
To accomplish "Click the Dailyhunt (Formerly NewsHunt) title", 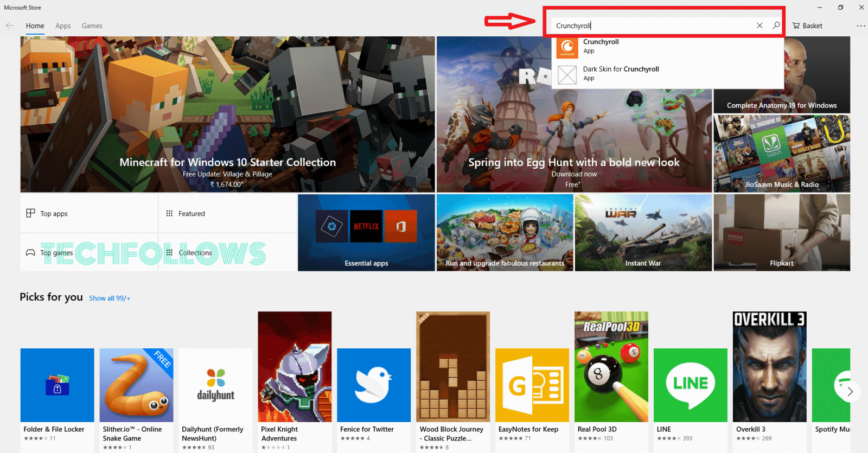I will [x=213, y=433].
